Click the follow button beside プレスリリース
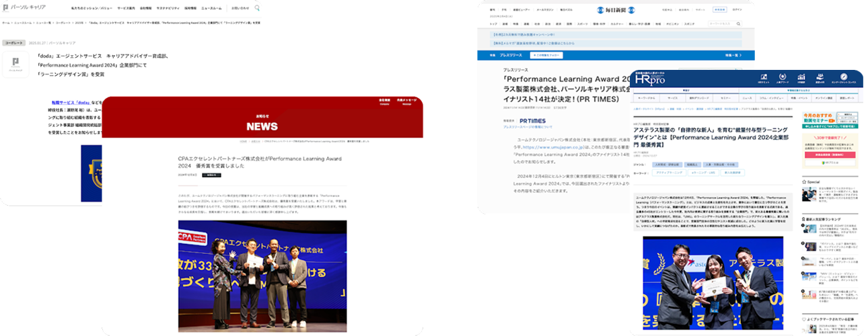868x336 pixels. tap(546, 55)
